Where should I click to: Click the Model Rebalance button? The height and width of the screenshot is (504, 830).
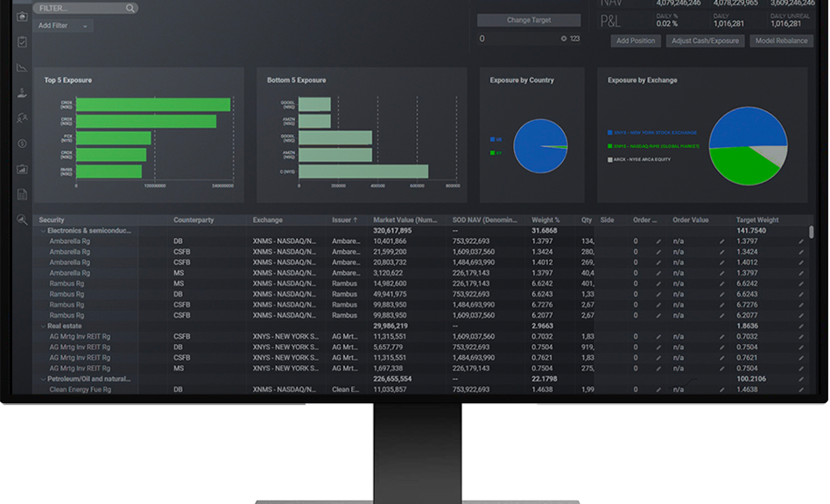(781, 41)
